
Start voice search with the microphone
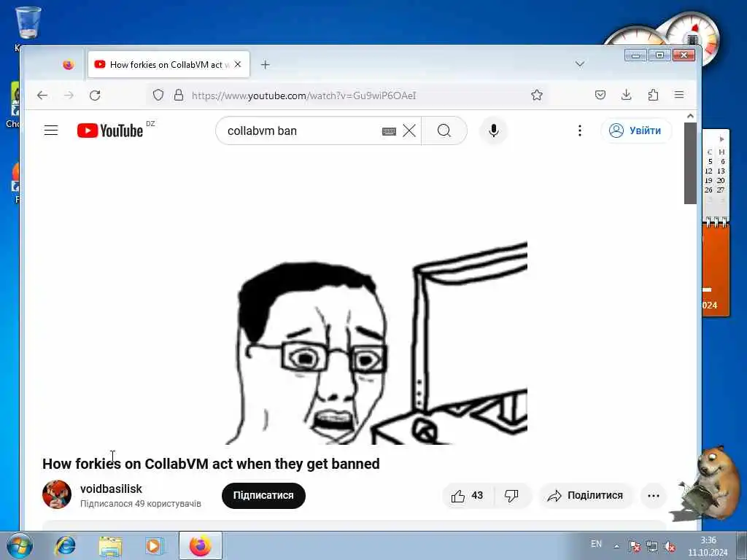pyautogui.click(x=494, y=131)
